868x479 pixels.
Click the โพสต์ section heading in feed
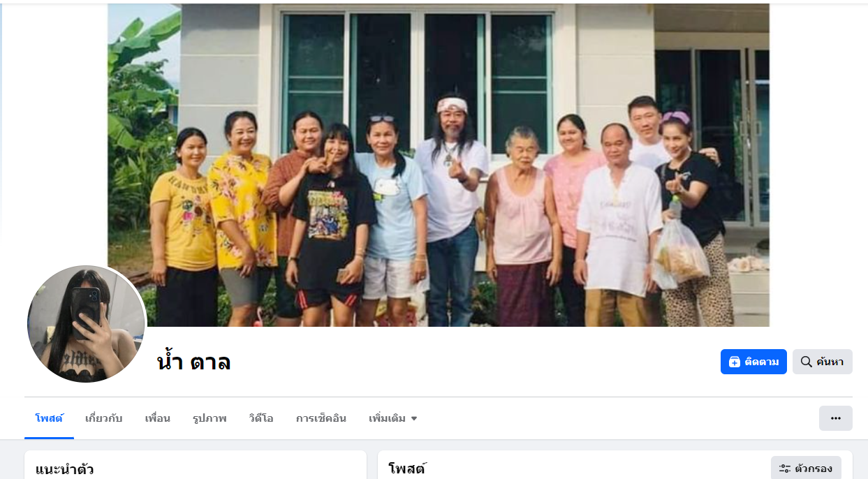point(407,469)
